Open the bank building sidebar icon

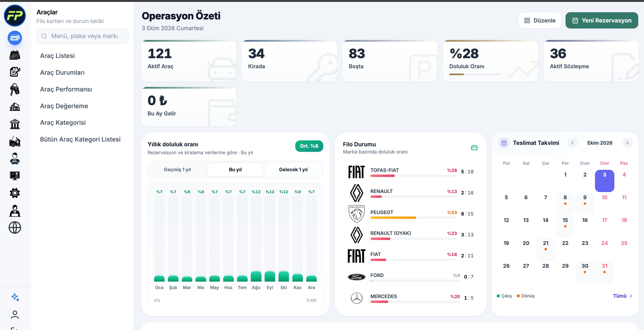[15, 124]
